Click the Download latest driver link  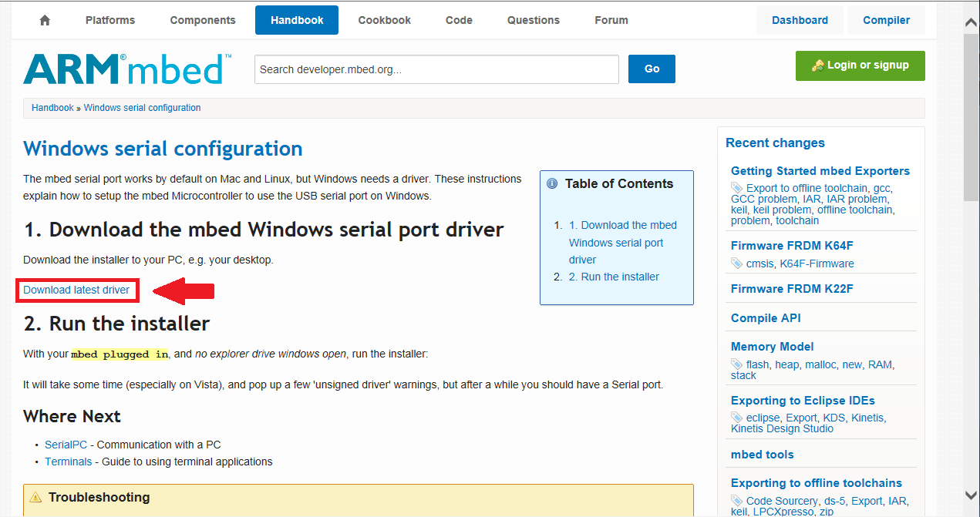click(x=76, y=290)
